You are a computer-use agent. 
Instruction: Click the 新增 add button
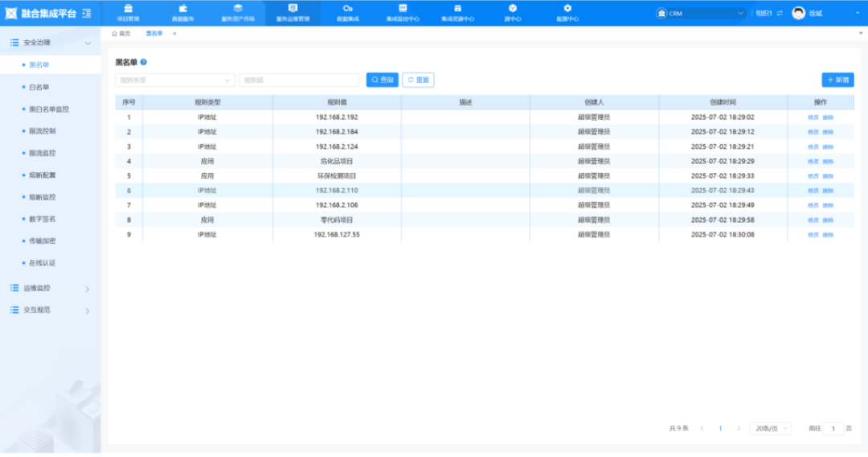[x=837, y=80]
